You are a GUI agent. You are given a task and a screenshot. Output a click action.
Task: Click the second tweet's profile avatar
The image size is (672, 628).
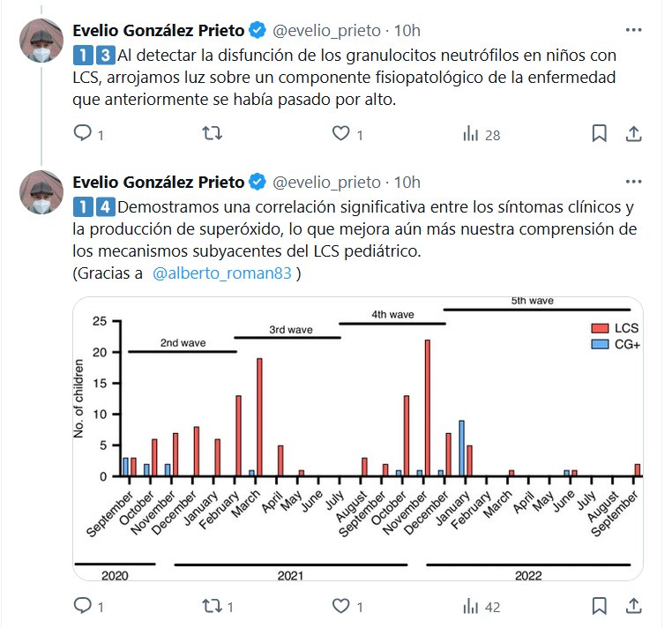tap(41, 193)
